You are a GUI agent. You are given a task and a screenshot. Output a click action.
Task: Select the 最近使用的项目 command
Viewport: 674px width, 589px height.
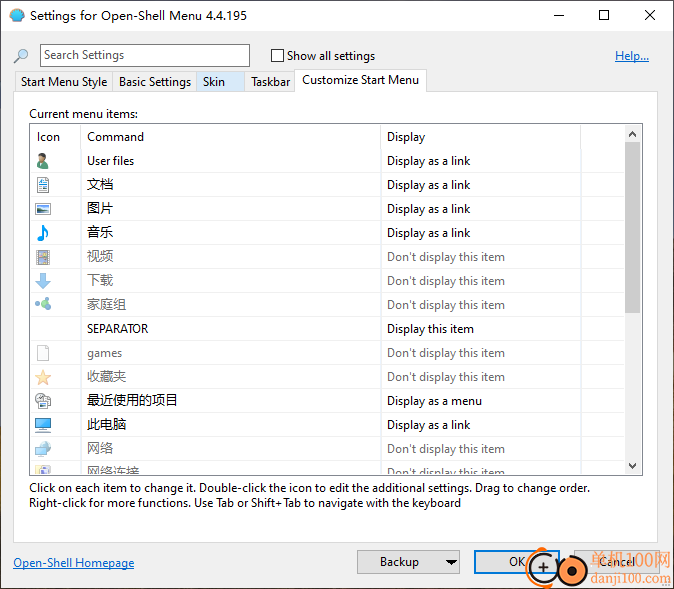132,401
